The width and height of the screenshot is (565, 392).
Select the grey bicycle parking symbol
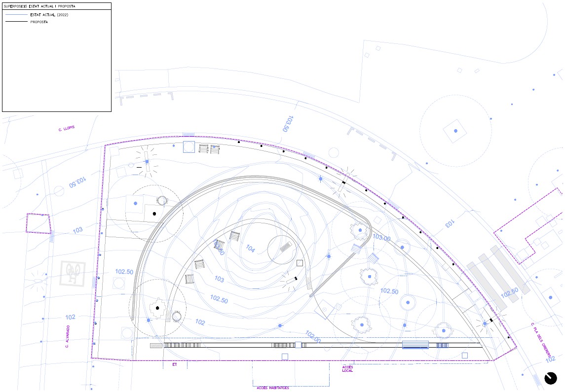tap(73, 274)
